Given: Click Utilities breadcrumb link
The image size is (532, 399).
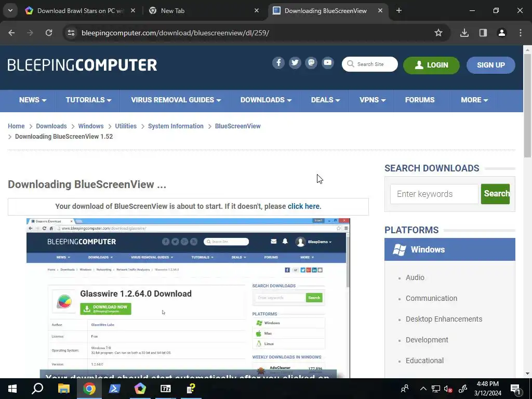Looking at the screenshot, I should point(126,126).
